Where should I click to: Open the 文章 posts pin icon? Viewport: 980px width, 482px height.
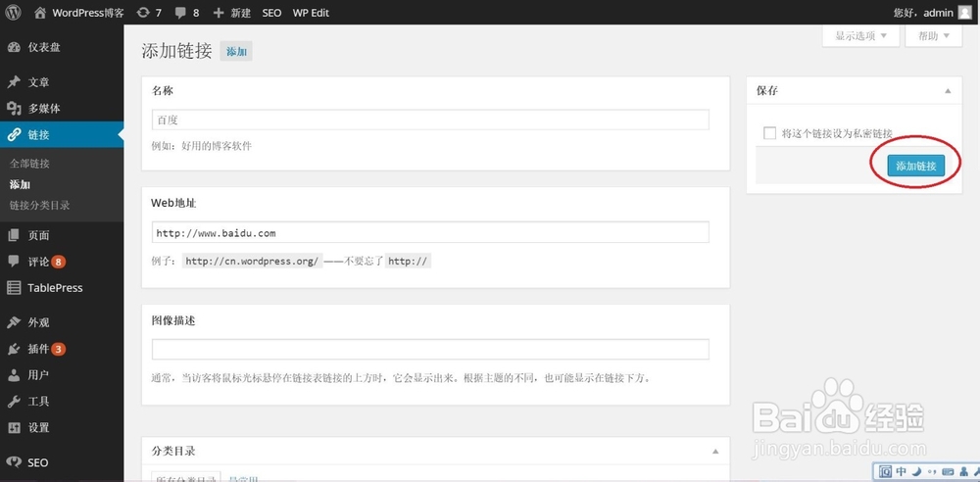click(x=14, y=82)
